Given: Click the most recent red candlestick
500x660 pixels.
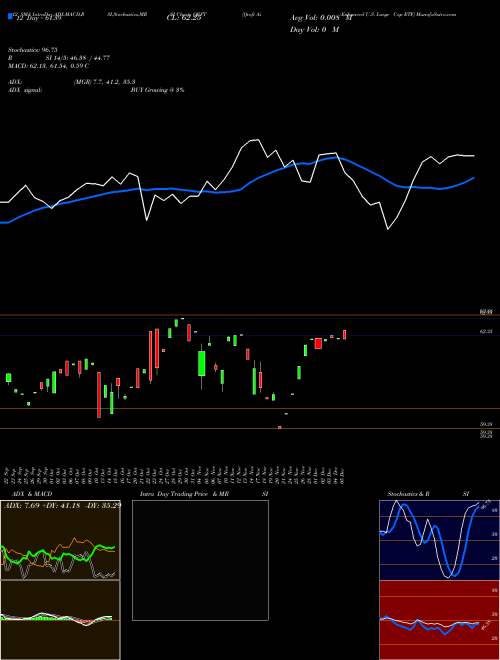Looking at the screenshot, I should [x=344, y=335].
